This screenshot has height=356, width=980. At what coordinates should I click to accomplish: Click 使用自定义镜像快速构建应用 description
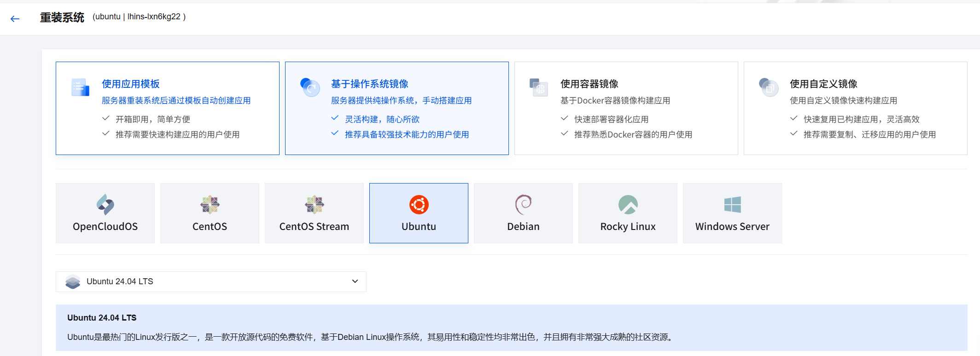pos(844,101)
